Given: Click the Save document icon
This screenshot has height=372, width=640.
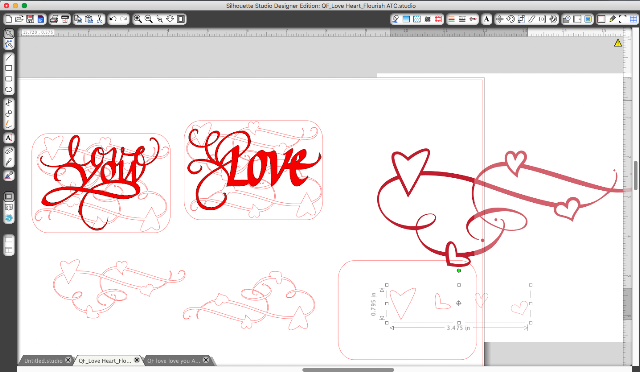Looking at the screenshot, I should point(30,19).
